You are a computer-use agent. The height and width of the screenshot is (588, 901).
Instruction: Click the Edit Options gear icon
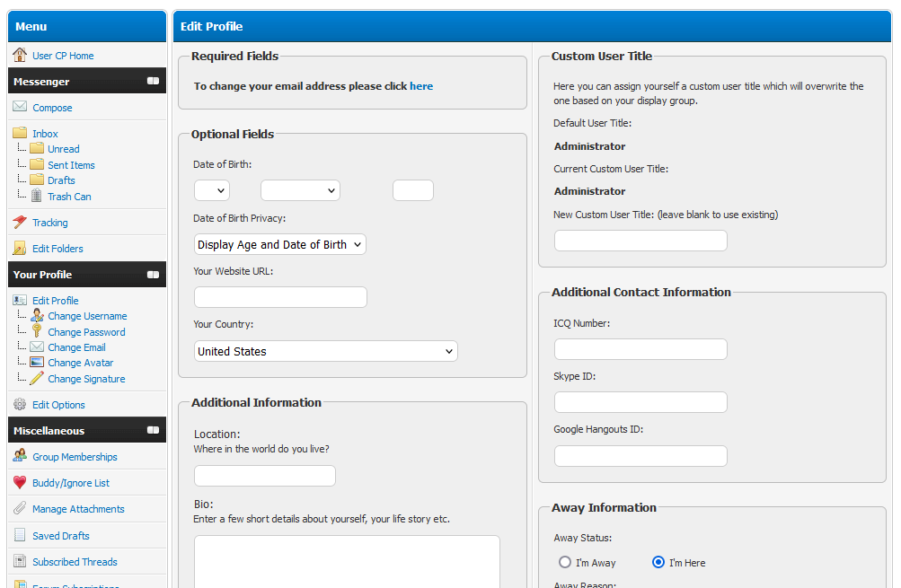20,404
